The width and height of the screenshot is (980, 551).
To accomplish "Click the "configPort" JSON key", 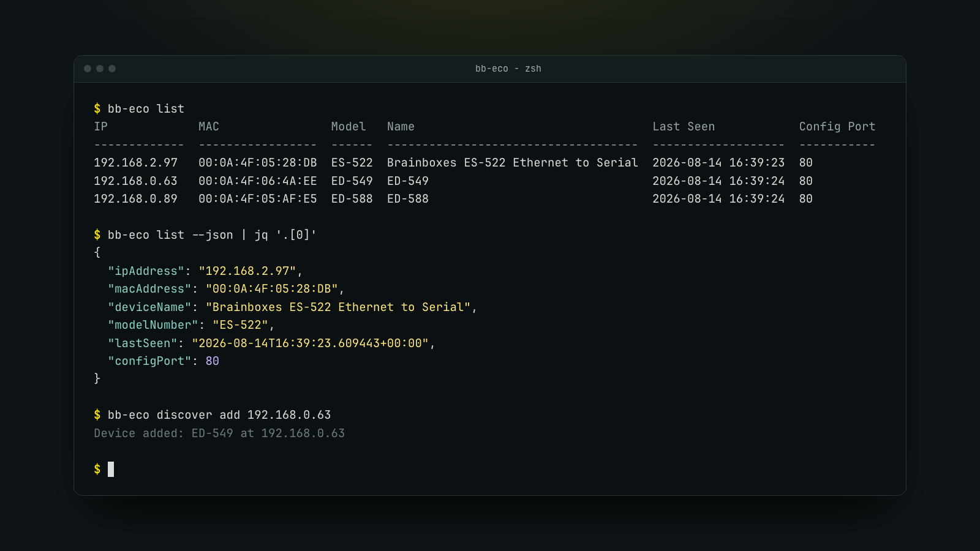I will click(149, 361).
